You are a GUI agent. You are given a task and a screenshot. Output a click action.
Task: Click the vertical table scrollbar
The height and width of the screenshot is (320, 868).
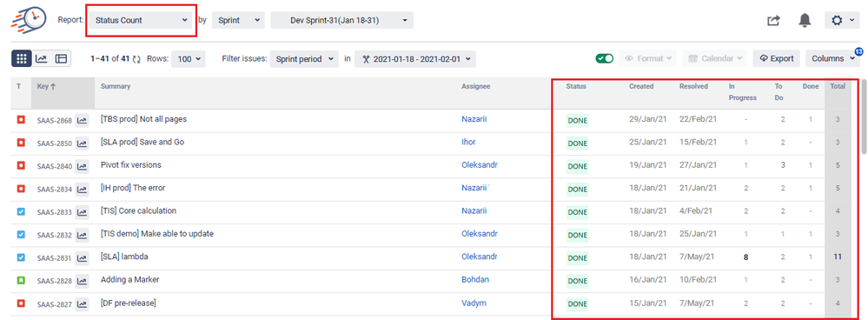pyautogui.click(x=864, y=117)
